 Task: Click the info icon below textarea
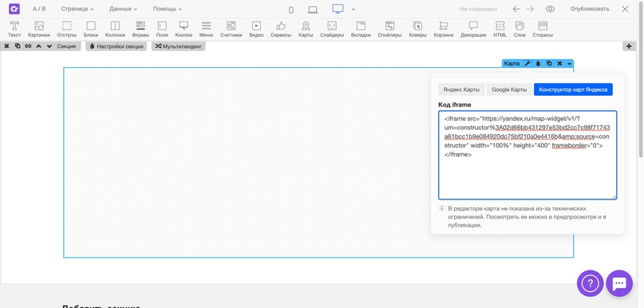tap(442, 208)
